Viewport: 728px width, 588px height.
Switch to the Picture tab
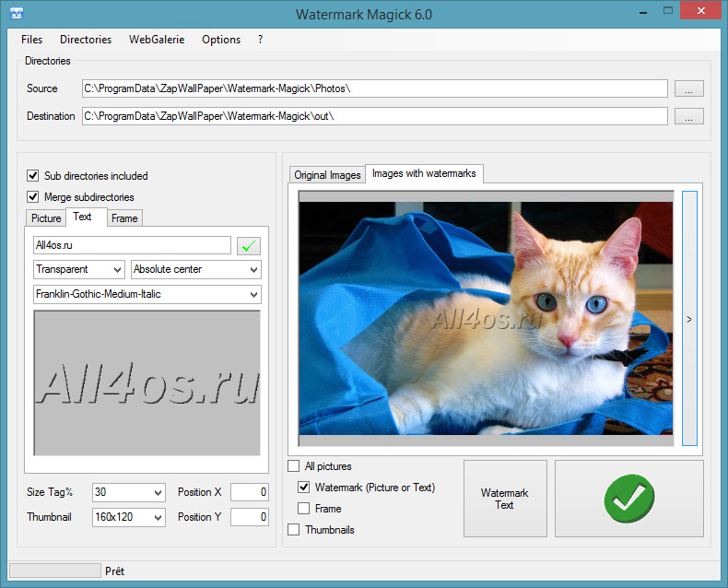[46, 218]
